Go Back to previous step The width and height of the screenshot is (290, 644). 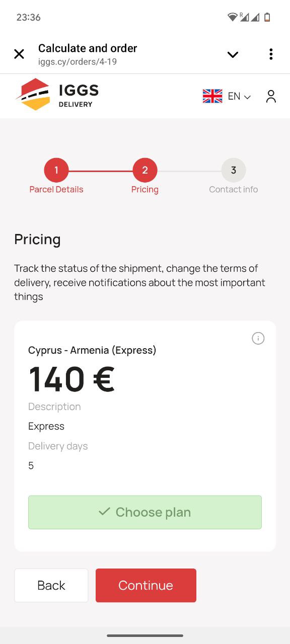51,585
